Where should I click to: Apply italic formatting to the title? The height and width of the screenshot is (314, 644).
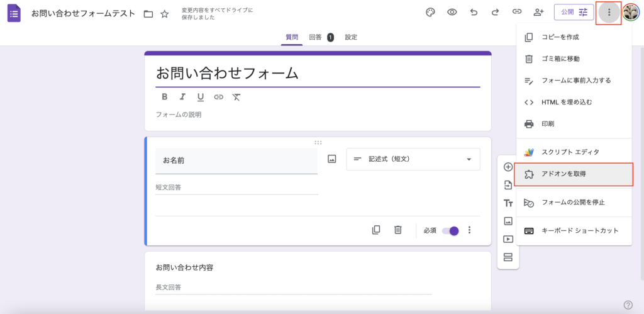coord(183,97)
